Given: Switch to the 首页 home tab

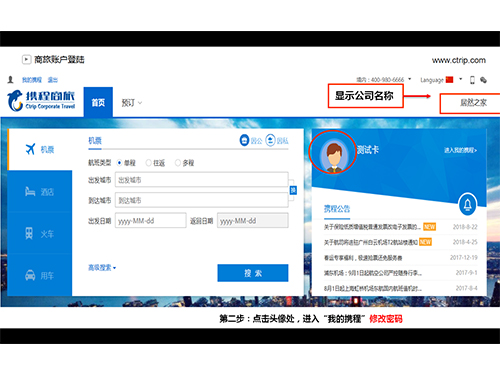Looking at the screenshot, I should [x=98, y=102].
